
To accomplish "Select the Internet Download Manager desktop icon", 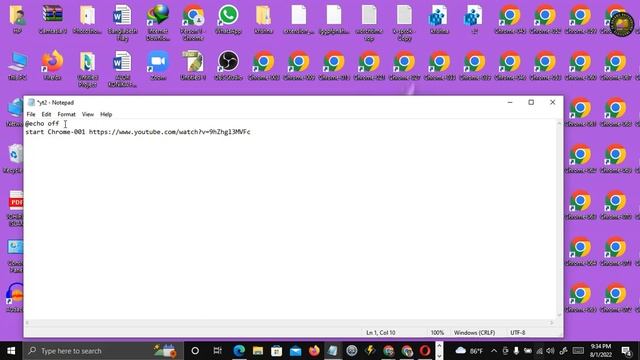I will [x=158, y=22].
